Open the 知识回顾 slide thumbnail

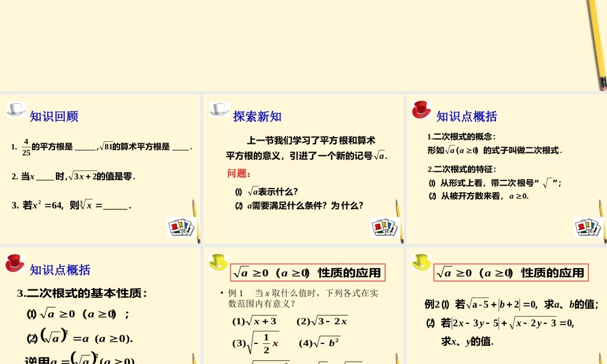[100, 169]
